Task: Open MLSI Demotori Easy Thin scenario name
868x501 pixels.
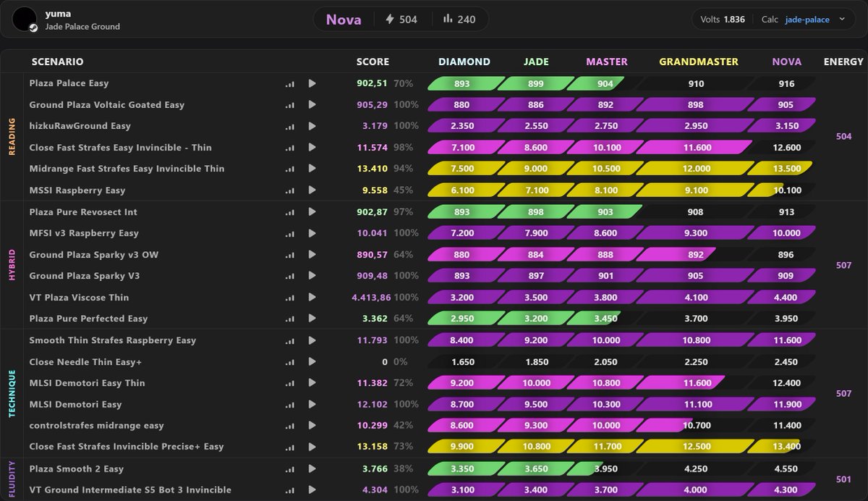Action: click(88, 383)
